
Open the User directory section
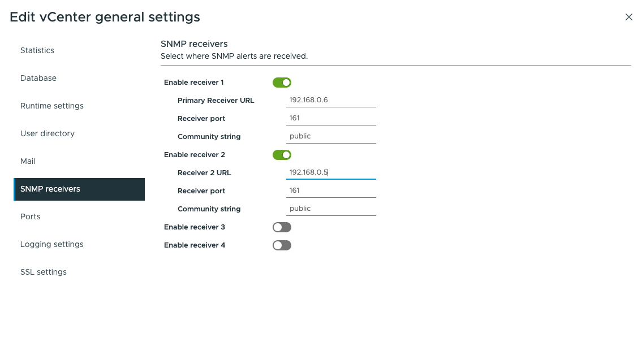pyautogui.click(x=48, y=133)
